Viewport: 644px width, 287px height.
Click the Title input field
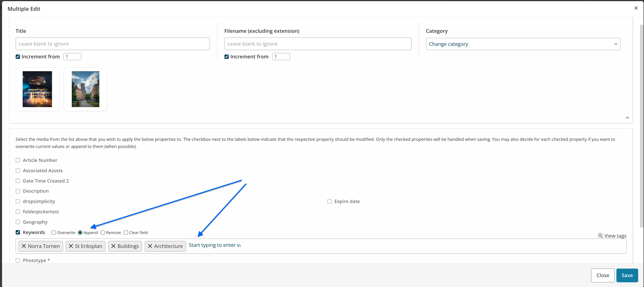113,44
